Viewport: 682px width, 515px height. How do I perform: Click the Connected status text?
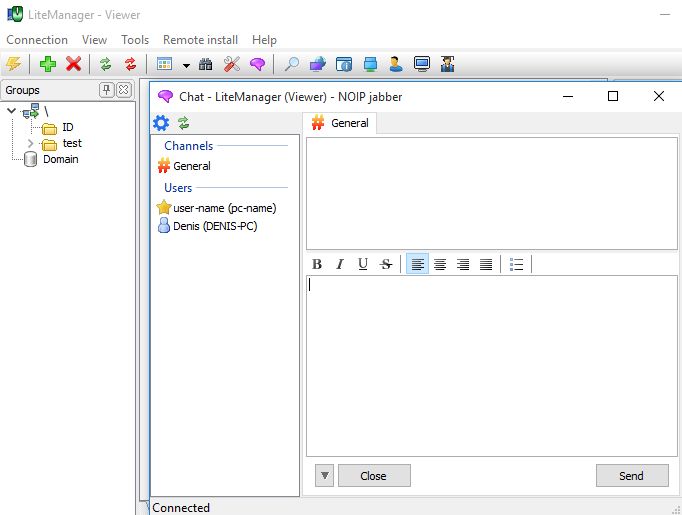point(181,508)
